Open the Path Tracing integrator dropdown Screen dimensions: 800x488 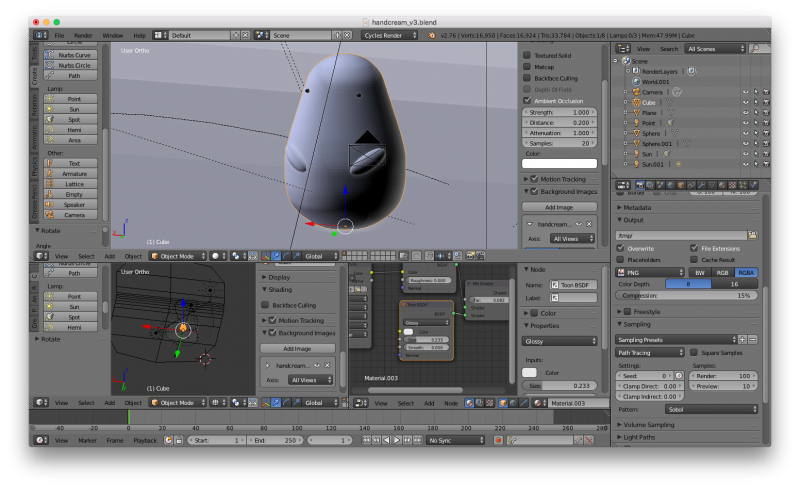tap(650, 352)
